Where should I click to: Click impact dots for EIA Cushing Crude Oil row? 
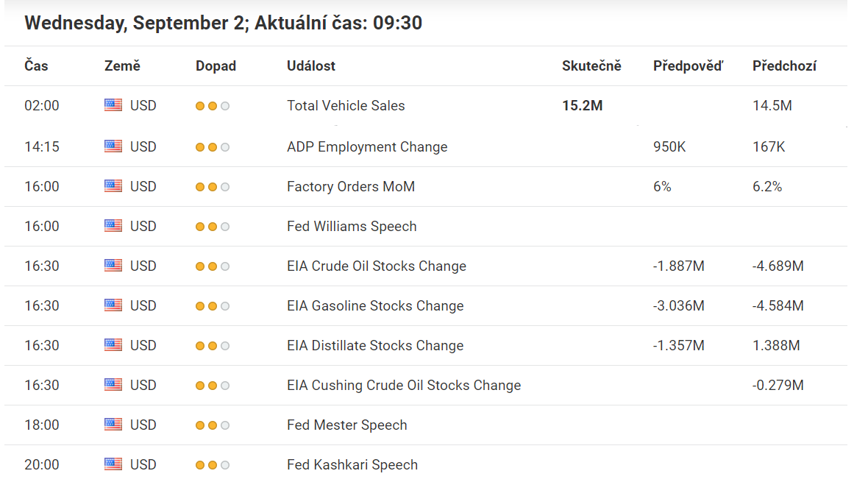tap(213, 386)
